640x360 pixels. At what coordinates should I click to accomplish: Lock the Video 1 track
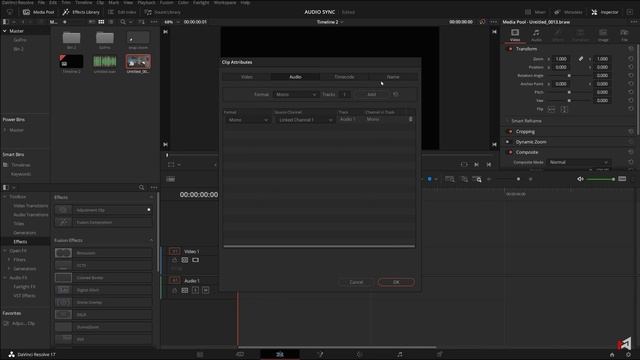(175, 260)
